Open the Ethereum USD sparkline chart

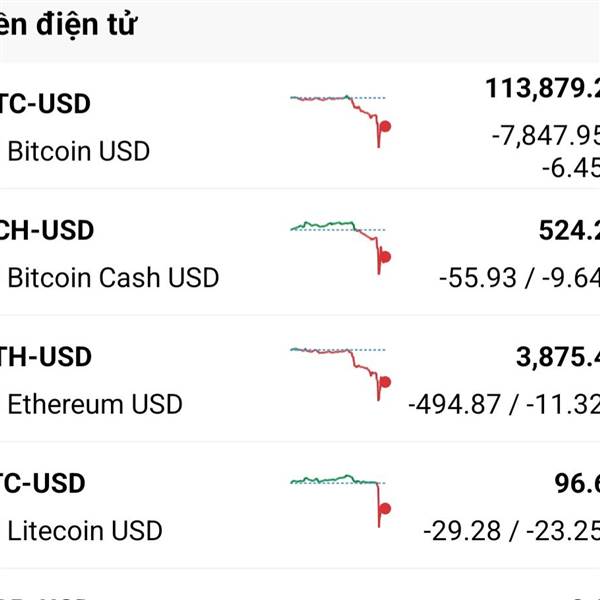pyautogui.click(x=341, y=371)
